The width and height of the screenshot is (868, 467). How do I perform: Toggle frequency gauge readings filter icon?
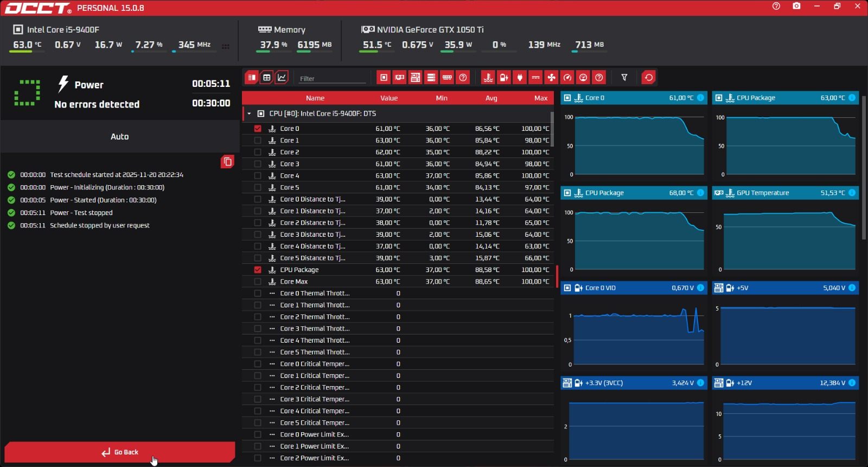point(567,78)
